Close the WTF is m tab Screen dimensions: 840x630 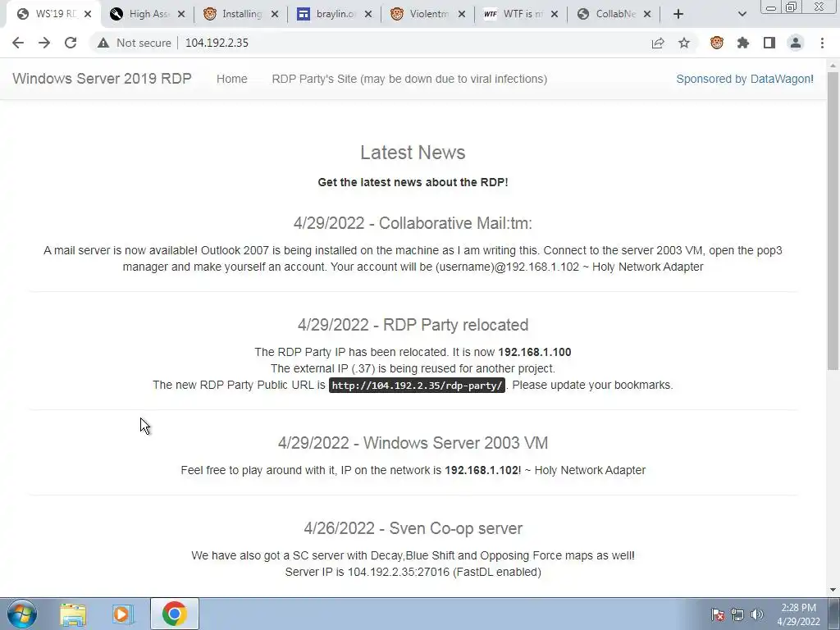pyautogui.click(x=555, y=14)
